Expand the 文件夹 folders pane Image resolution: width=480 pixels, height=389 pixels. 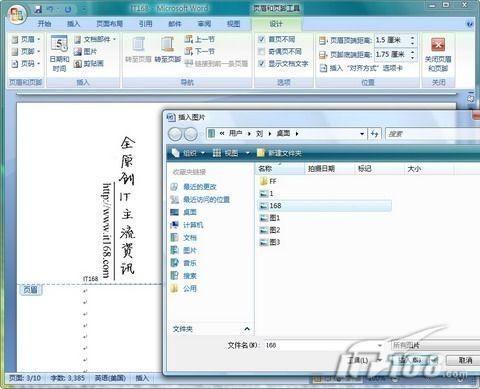[x=247, y=329]
